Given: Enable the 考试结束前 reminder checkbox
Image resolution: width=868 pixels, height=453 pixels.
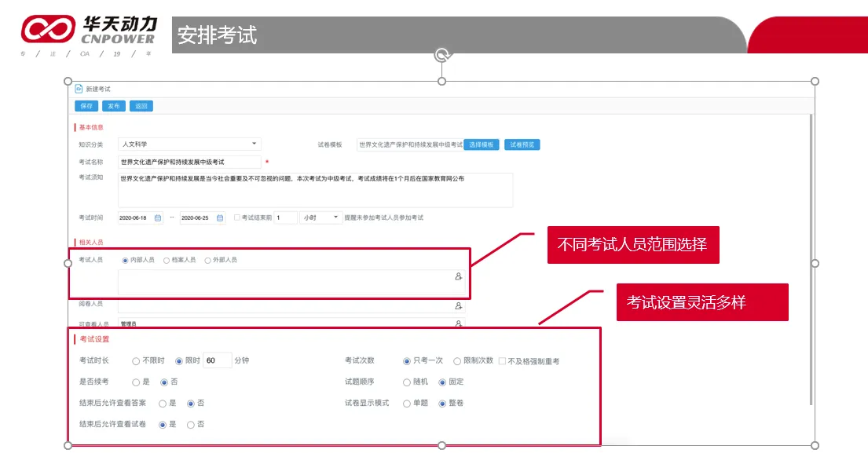Looking at the screenshot, I should pyautogui.click(x=237, y=217).
